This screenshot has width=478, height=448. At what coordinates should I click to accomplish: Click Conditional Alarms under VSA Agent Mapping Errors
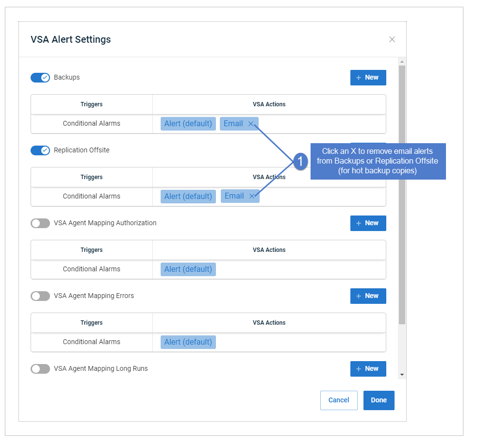tap(91, 342)
